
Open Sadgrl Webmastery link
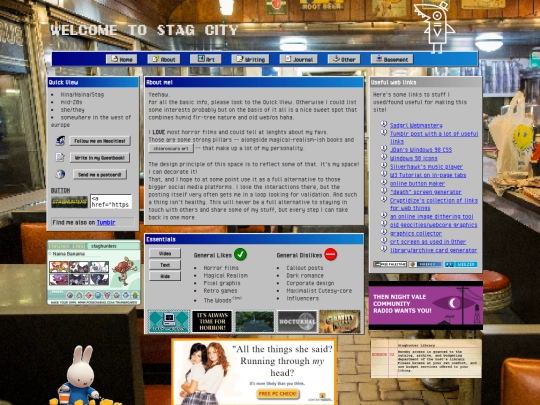(x=416, y=126)
